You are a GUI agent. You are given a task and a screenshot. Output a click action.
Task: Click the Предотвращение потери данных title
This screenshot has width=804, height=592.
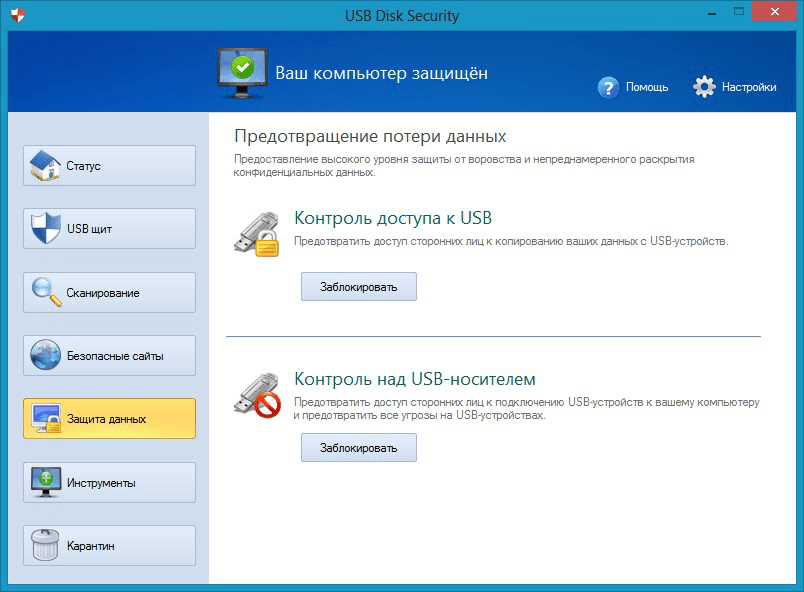click(x=370, y=136)
